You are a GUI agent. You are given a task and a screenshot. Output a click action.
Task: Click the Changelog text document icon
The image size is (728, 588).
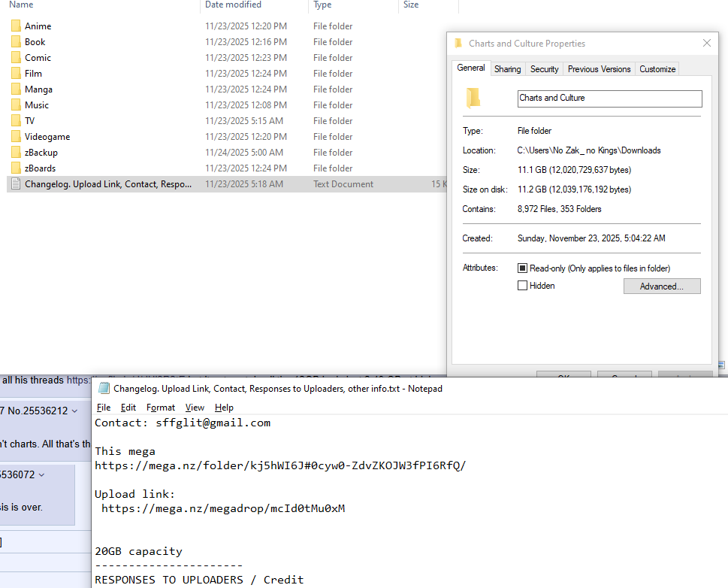[16, 184]
